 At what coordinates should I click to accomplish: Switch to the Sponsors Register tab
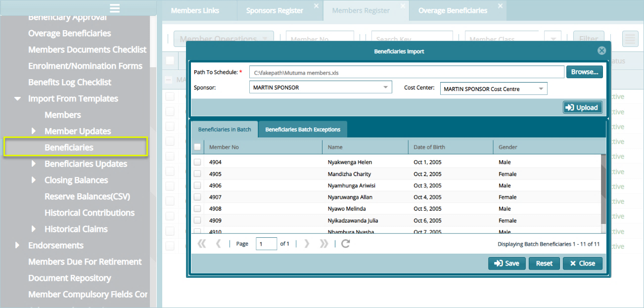[x=275, y=10]
